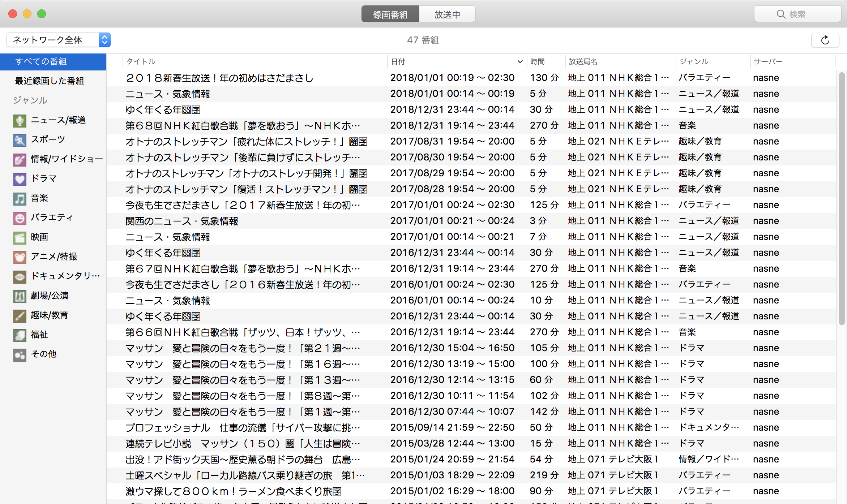Open 最近録画した番組 list

(50, 81)
